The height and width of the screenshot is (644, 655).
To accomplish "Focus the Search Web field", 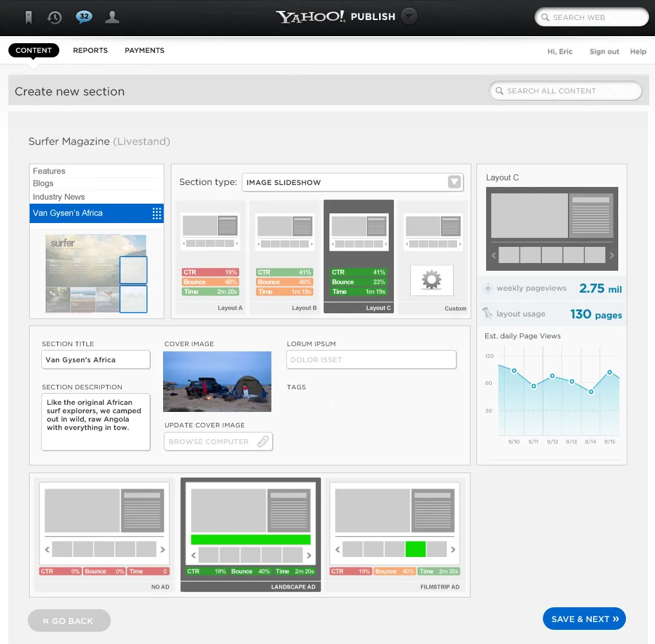I will coord(592,17).
